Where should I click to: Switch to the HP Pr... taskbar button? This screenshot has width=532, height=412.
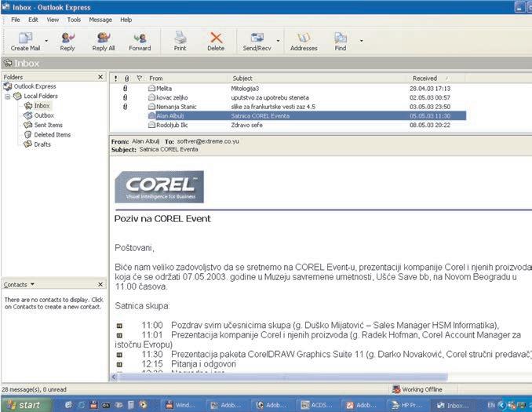(x=407, y=405)
